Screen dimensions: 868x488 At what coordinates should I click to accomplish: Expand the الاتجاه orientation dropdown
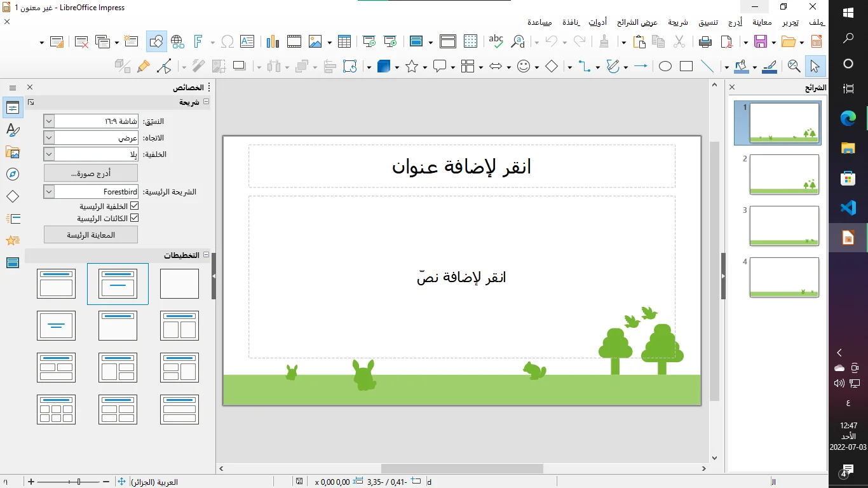point(49,137)
